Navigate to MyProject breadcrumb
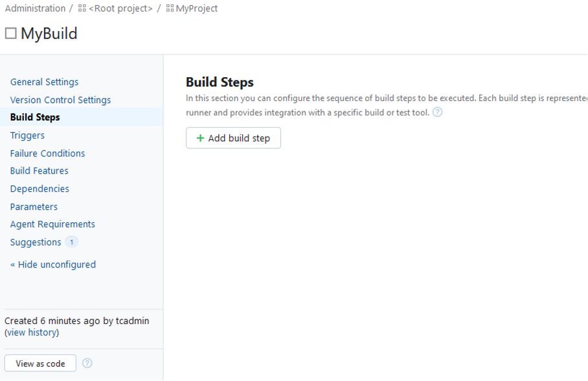The height and width of the screenshot is (381, 588). click(x=196, y=8)
